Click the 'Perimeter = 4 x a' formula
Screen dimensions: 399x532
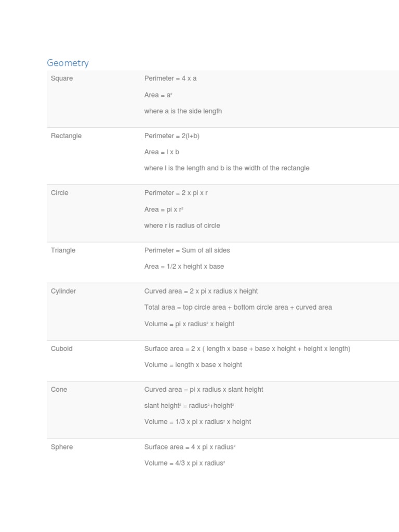coord(170,78)
